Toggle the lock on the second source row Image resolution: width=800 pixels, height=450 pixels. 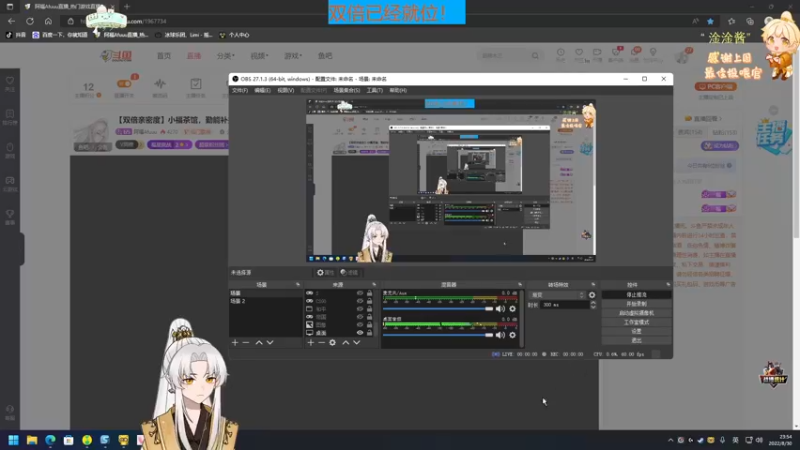369,301
